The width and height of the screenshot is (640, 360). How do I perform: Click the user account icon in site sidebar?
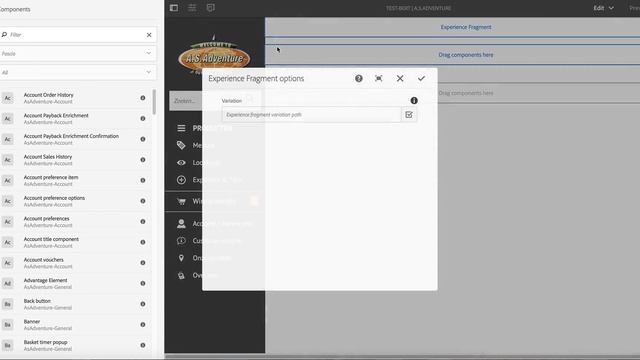tap(181, 223)
